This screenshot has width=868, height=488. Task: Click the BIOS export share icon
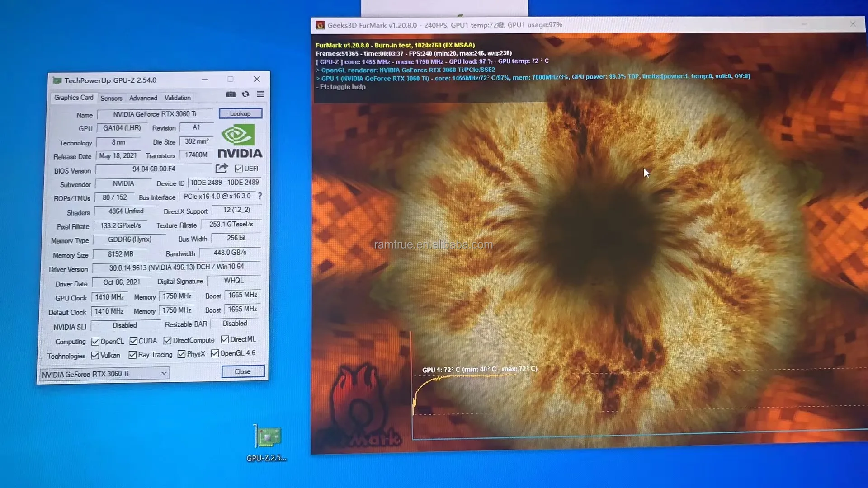(222, 169)
